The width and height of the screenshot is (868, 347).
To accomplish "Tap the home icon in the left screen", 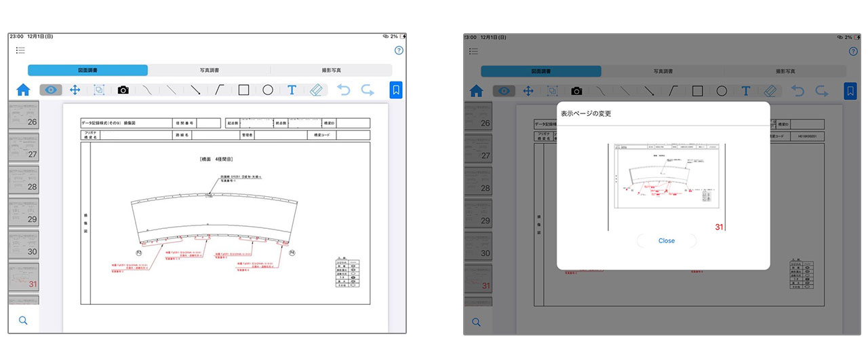I will tap(23, 90).
